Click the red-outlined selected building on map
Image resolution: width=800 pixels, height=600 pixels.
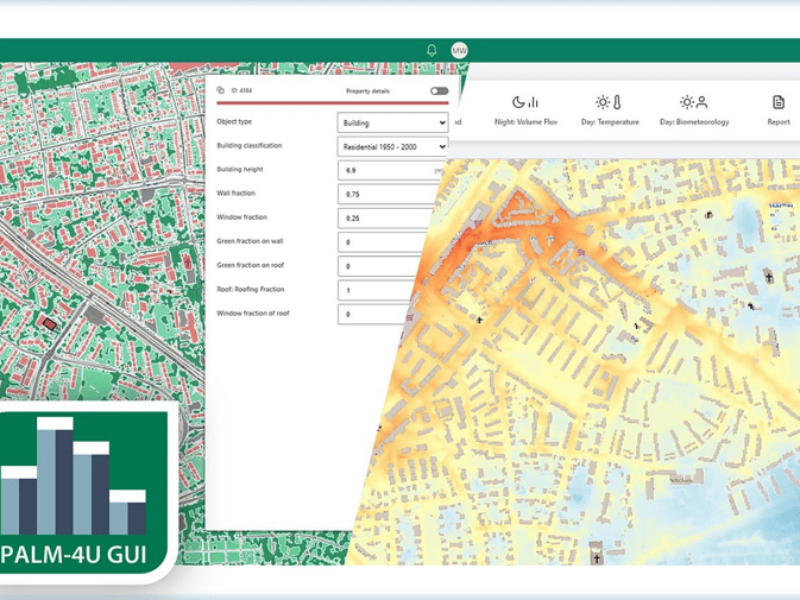tap(51, 323)
